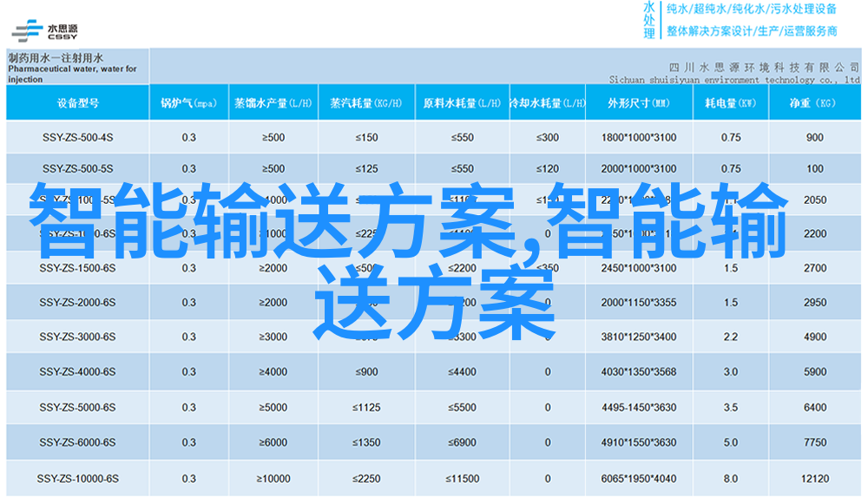The image size is (868, 504).
Task: Click the ≥10000 distilled water output cell
Action: (x=273, y=479)
